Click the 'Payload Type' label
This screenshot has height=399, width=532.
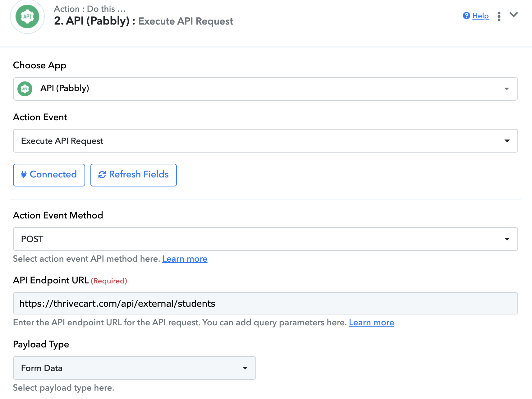click(41, 344)
